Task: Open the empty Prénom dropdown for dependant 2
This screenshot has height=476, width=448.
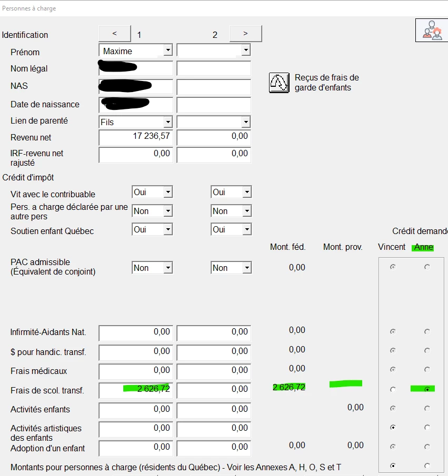Action: tap(246, 50)
